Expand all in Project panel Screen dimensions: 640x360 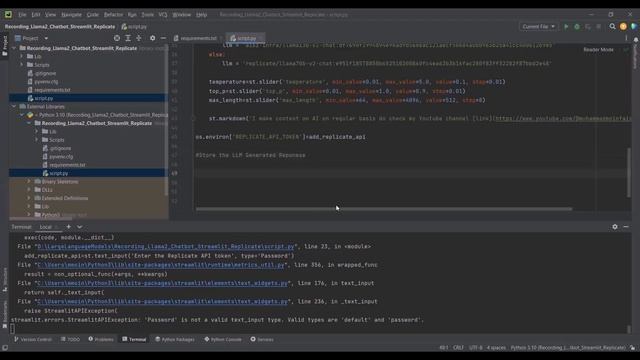pos(128,38)
